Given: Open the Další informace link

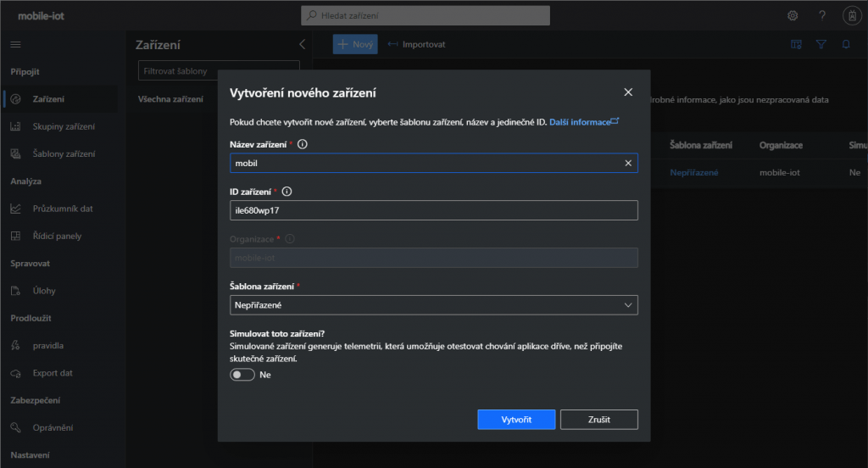Looking at the screenshot, I should tap(583, 122).
